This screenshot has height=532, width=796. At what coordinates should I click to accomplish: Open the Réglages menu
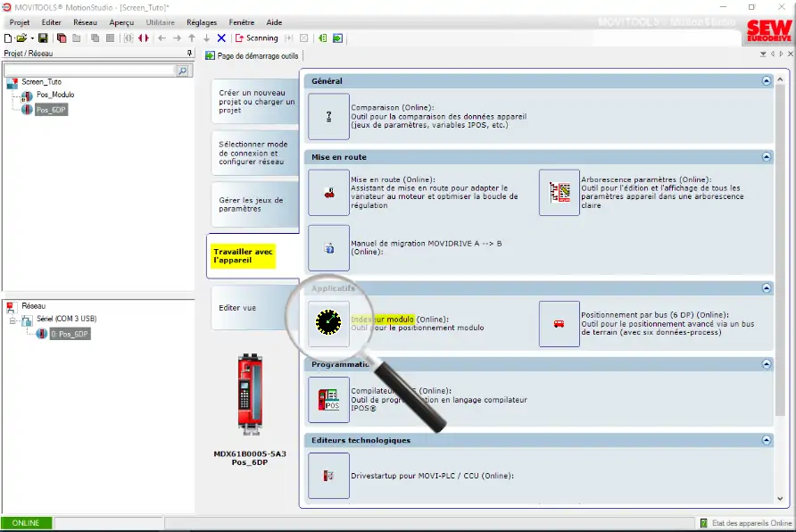click(202, 22)
